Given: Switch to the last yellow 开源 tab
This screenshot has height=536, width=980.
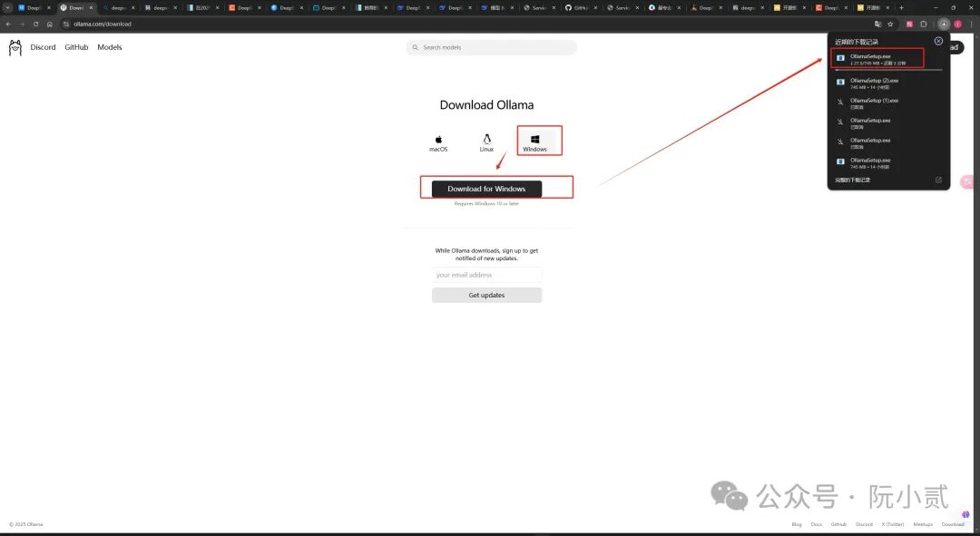Looking at the screenshot, I should [x=873, y=7].
